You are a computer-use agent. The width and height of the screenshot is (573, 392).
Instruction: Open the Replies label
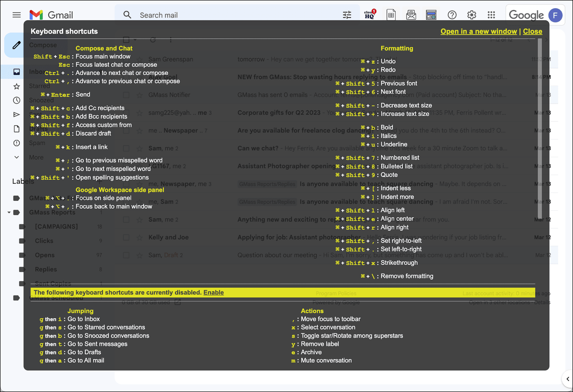46,269
